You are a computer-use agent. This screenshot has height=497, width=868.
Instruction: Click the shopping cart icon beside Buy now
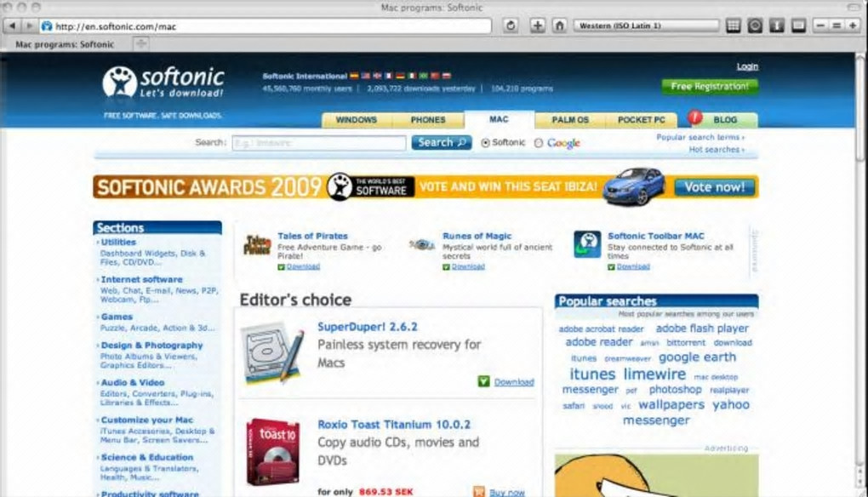(479, 491)
